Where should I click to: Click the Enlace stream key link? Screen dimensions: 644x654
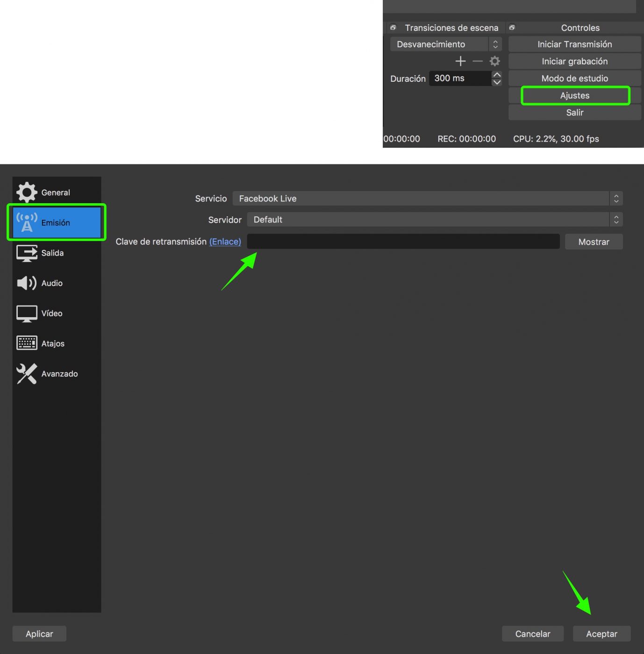[x=225, y=242]
